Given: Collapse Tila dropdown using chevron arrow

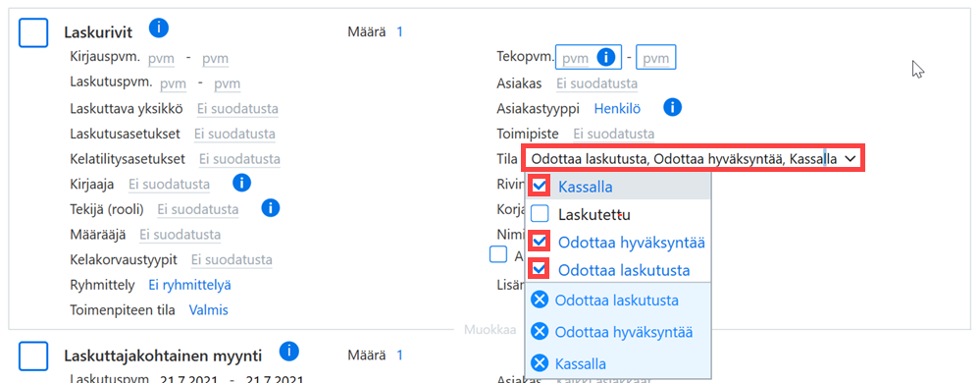Looking at the screenshot, I should (x=850, y=159).
